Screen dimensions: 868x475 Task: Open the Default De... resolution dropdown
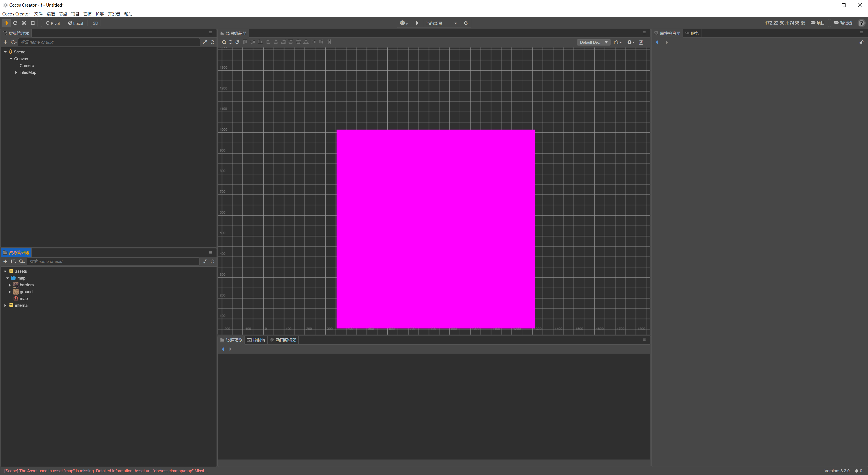[x=593, y=42]
